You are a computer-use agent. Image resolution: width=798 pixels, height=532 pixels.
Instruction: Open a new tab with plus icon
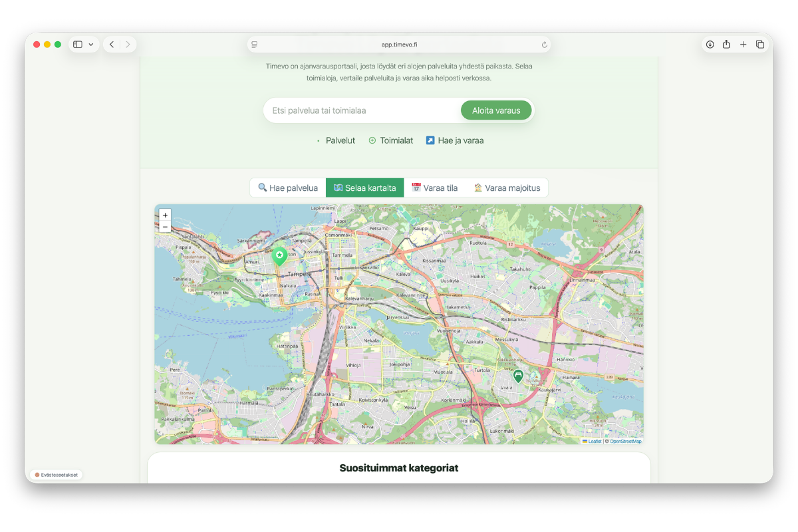pyautogui.click(x=743, y=45)
